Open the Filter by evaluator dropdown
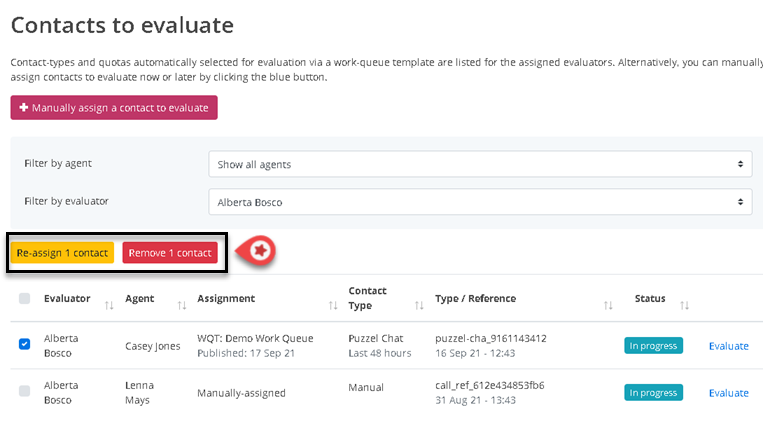The image size is (763, 426). [480, 202]
